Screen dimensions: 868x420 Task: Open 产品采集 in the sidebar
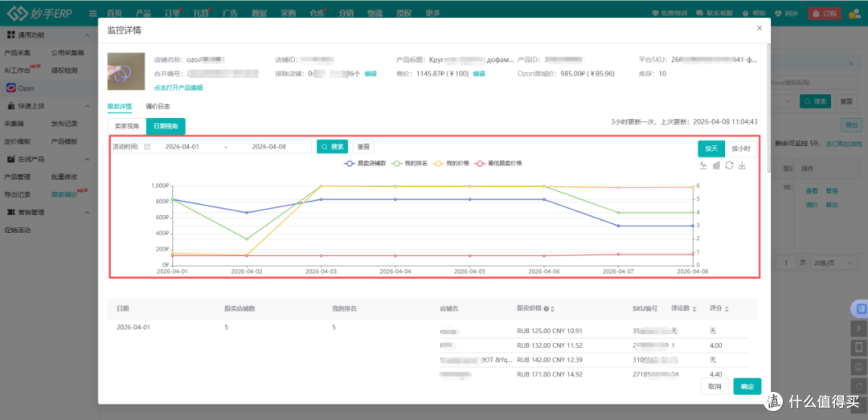[17, 52]
